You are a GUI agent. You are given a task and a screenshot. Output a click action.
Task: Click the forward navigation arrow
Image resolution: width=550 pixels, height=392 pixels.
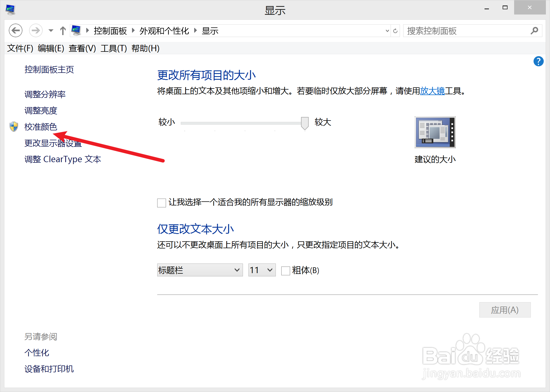[36, 30]
